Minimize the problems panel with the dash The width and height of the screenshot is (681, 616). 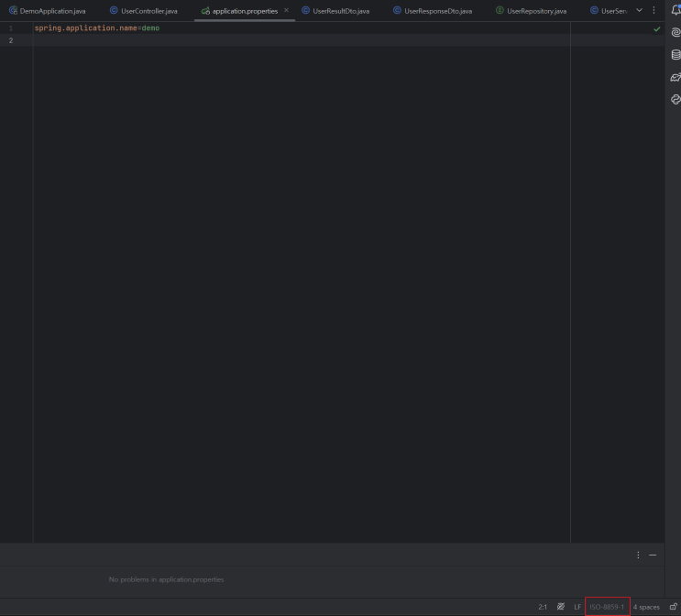coord(653,555)
